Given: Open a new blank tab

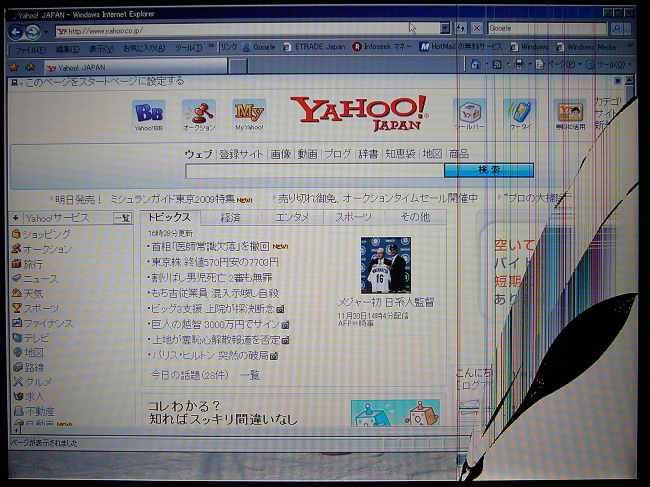Looking at the screenshot, I should pyautogui.click(x=238, y=66).
